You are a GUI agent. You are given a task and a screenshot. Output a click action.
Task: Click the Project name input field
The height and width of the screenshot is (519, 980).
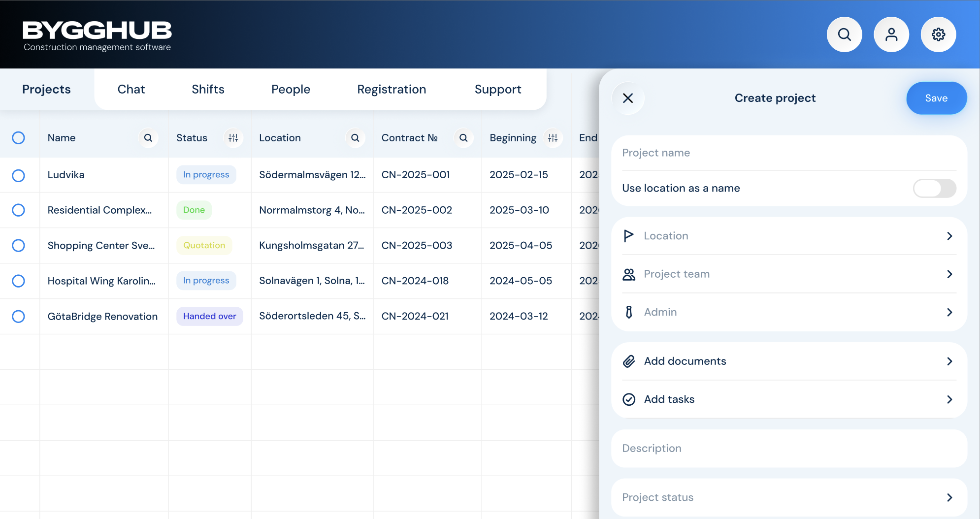point(789,153)
